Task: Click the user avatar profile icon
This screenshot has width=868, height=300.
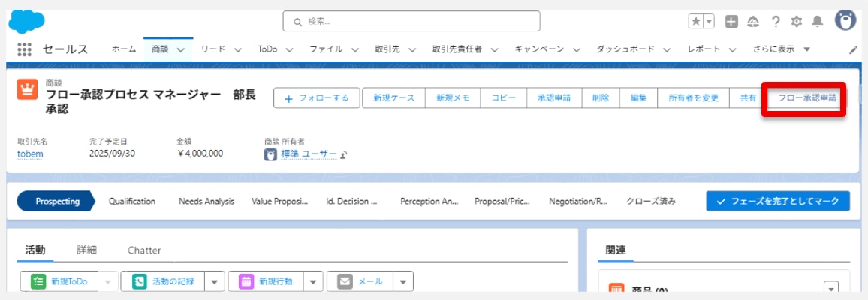Action: coord(845,21)
